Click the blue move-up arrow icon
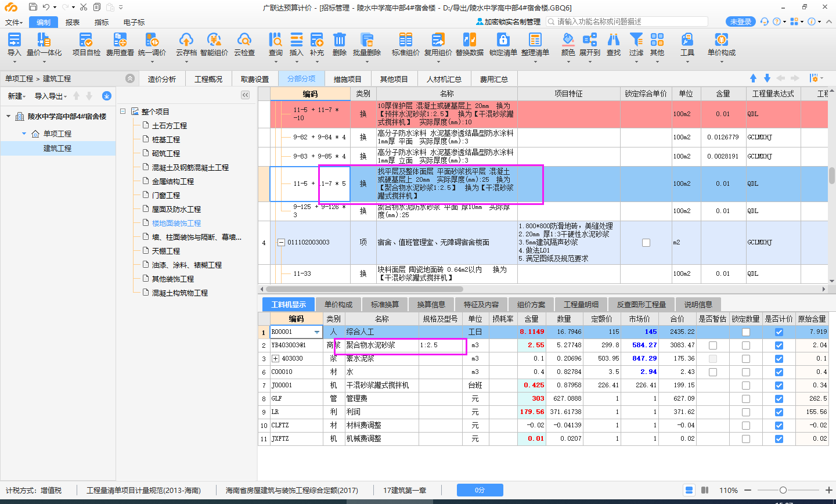 point(754,78)
